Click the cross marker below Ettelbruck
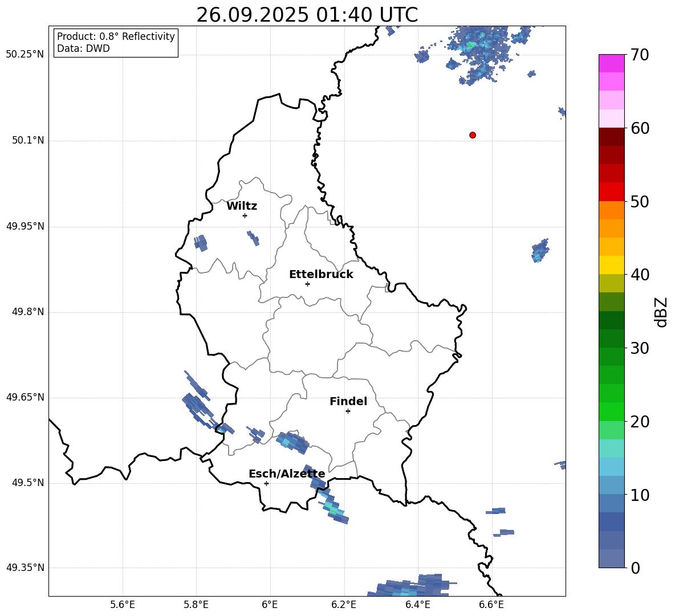The height and width of the screenshot is (616, 675). 307,284
